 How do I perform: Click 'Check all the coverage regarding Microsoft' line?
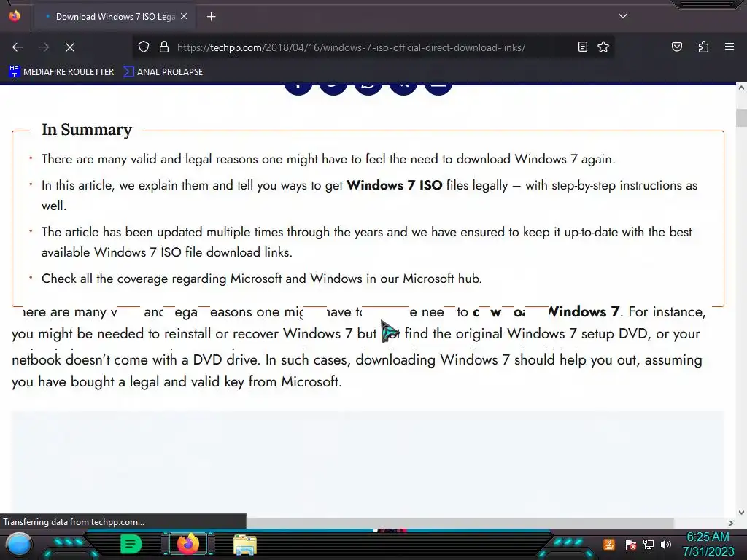coord(262,279)
